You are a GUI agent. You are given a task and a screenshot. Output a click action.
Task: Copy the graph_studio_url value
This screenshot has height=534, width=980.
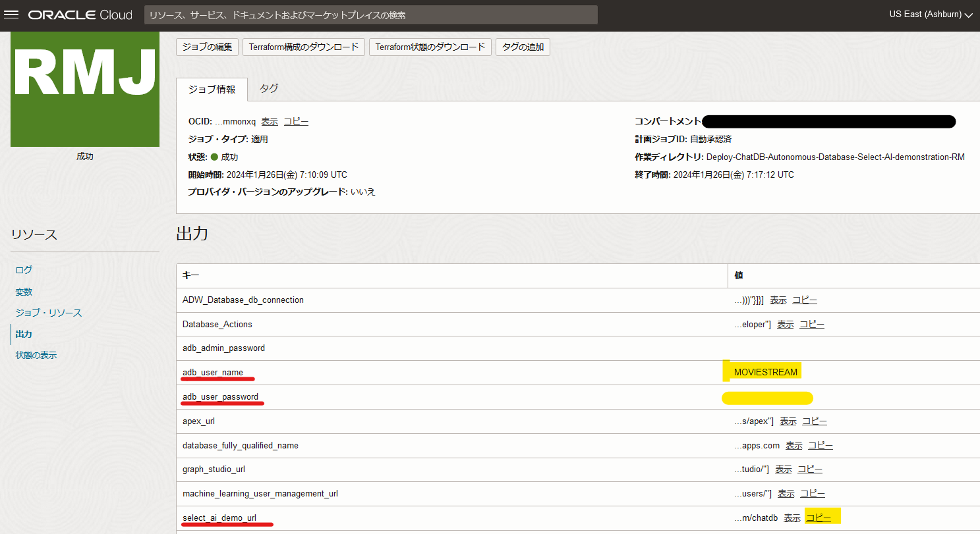pyautogui.click(x=810, y=469)
